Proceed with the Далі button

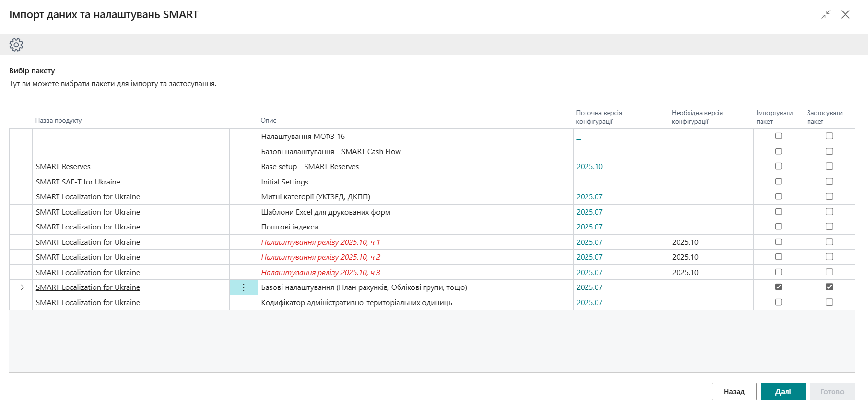click(783, 391)
